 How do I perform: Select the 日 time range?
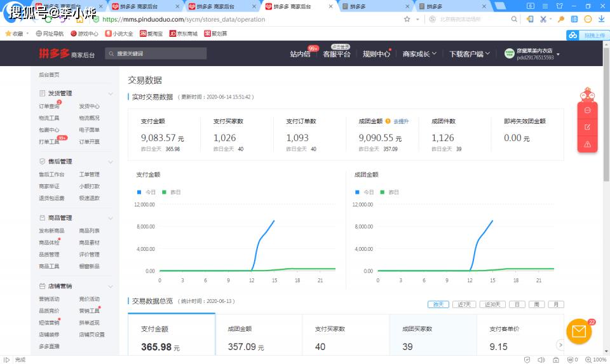tap(517, 304)
